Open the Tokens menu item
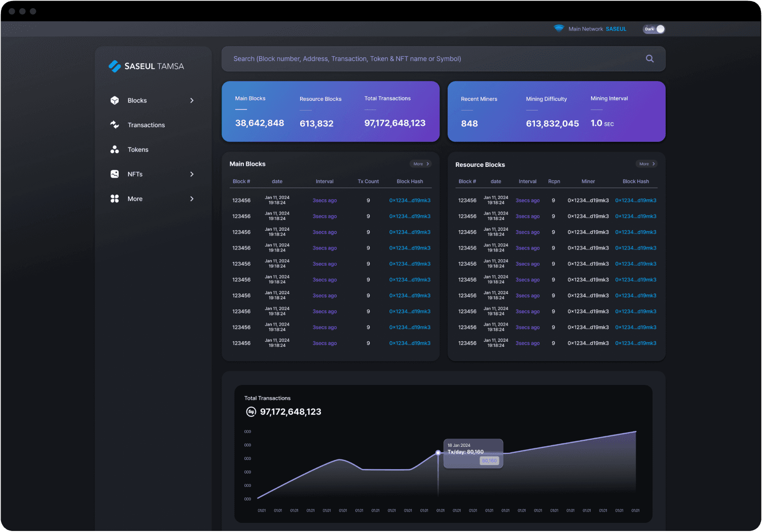The height and width of the screenshot is (532, 762). pyautogui.click(x=138, y=150)
